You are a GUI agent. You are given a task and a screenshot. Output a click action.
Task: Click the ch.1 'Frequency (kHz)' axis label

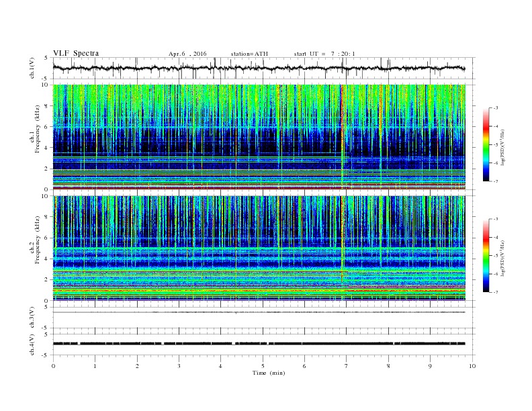tap(38, 129)
